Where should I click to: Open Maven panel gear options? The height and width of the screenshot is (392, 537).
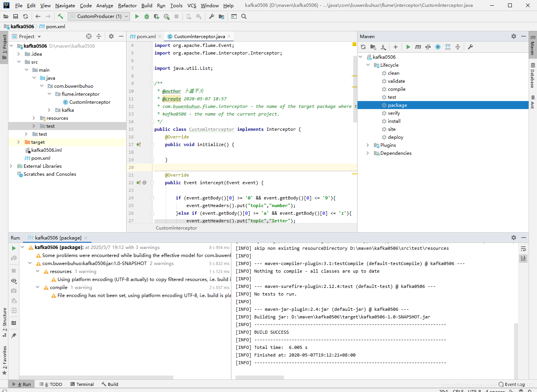(x=514, y=36)
